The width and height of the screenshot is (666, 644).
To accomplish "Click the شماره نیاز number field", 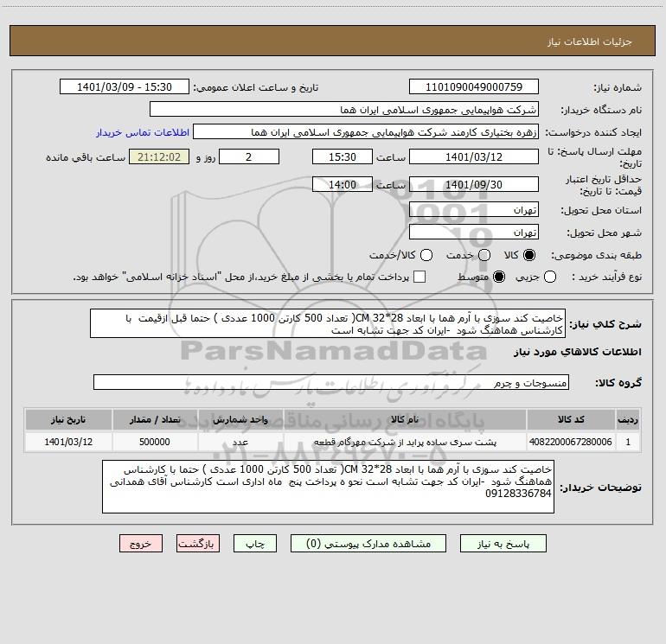I will pos(474,87).
